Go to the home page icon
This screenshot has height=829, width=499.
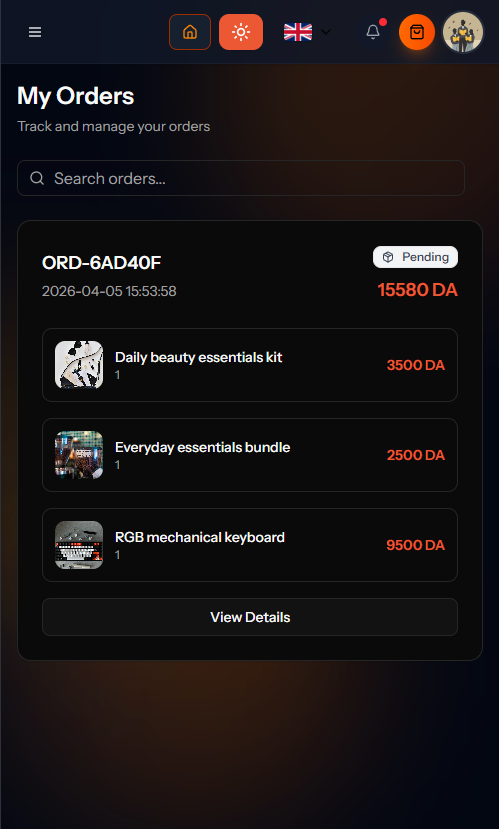190,32
